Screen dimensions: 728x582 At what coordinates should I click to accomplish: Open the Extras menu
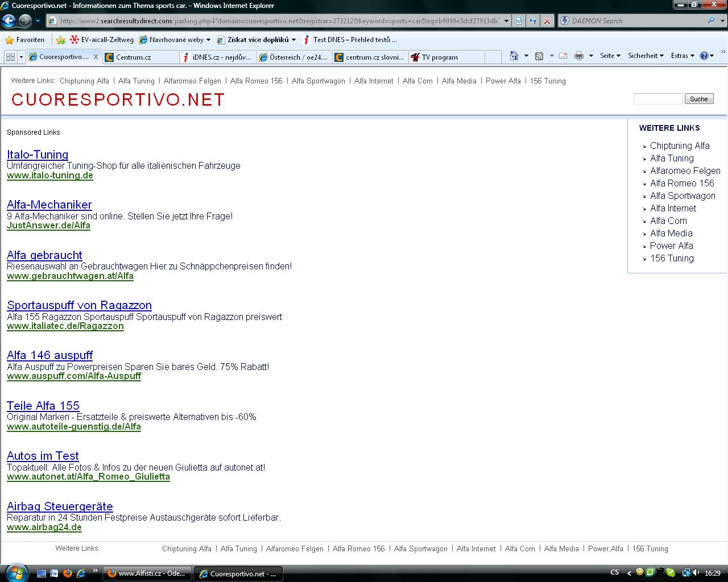pyautogui.click(x=682, y=56)
